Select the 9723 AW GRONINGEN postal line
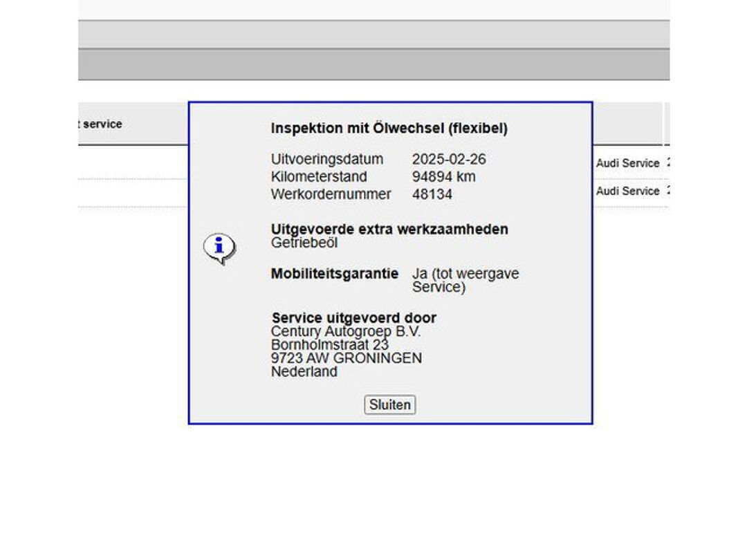747x560 pixels. pyautogui.click(x=347, y=357)
